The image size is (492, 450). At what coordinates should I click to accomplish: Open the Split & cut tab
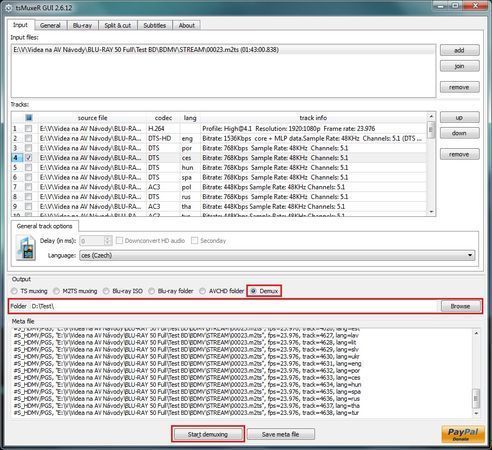pos(118,25)
